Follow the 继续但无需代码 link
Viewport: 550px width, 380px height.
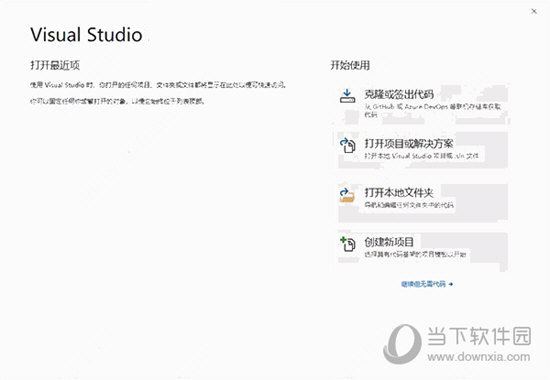coord(427,284)
